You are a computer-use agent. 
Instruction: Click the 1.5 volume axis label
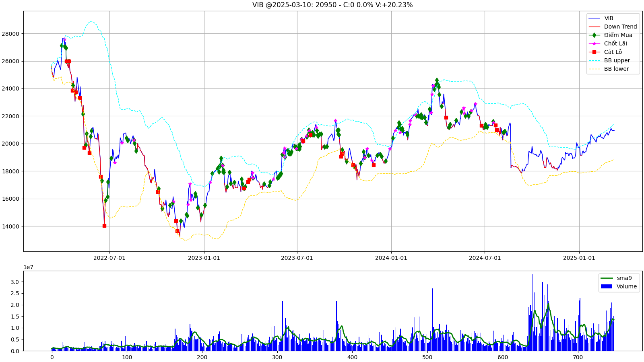15,317
